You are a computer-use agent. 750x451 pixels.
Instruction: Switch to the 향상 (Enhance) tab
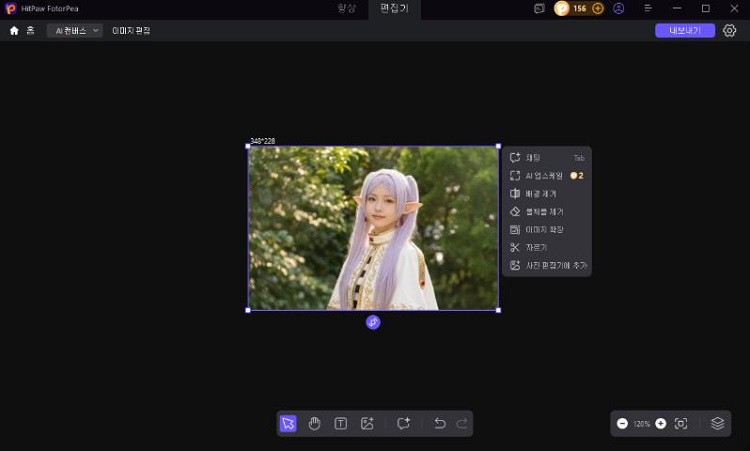point(347,9)
